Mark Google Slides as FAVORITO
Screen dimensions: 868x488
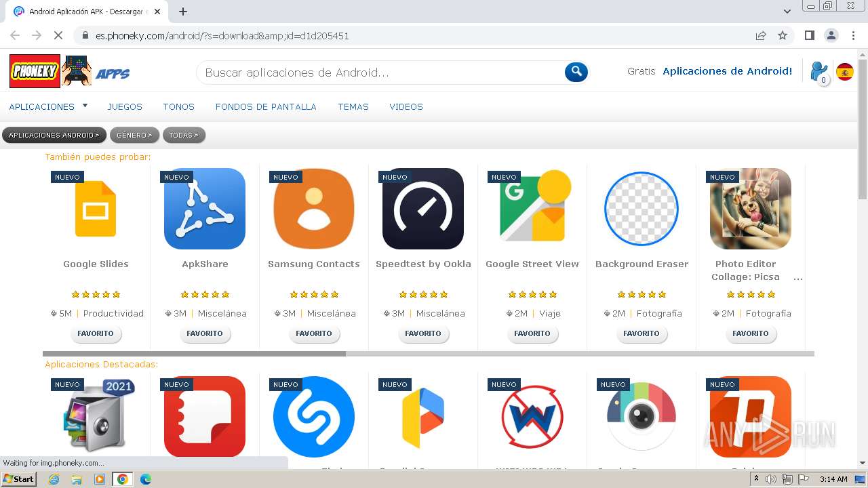coord(96,333)
